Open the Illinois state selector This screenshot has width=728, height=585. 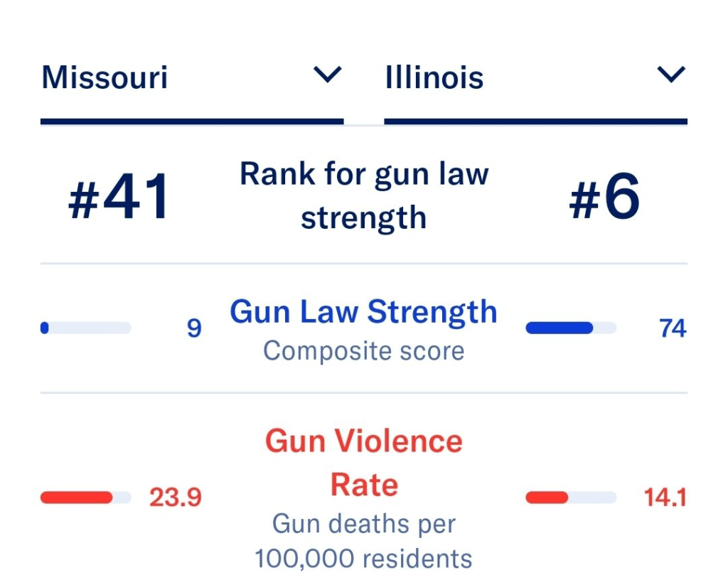[x=434, y=77]
